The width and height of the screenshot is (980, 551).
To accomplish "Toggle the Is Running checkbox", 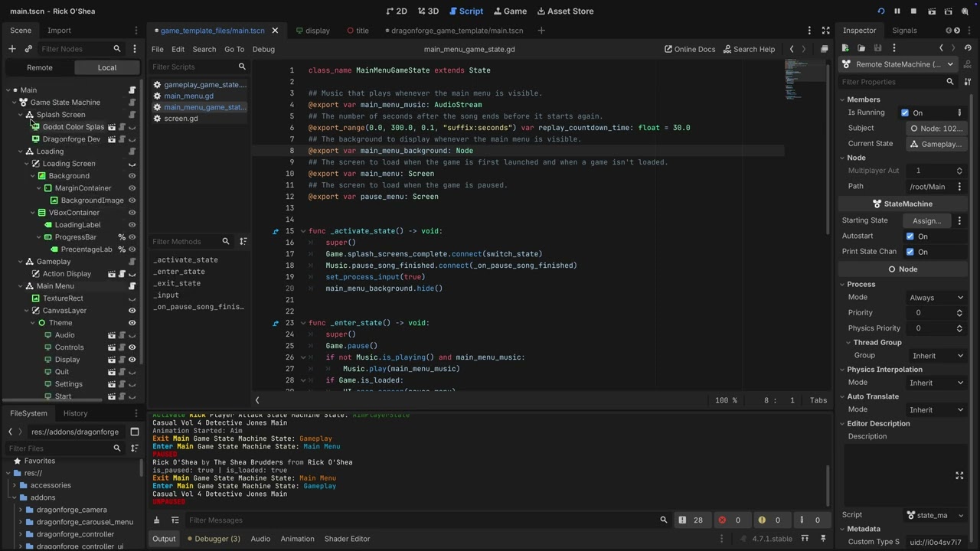I will click(905, 113).
